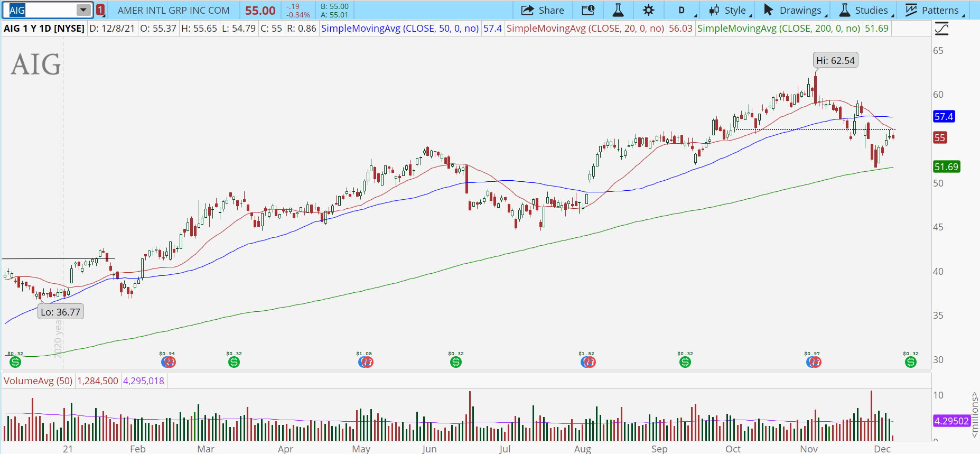Click the low price readout L: 54.79
980x454 pixels.
(x=239, y=29)
